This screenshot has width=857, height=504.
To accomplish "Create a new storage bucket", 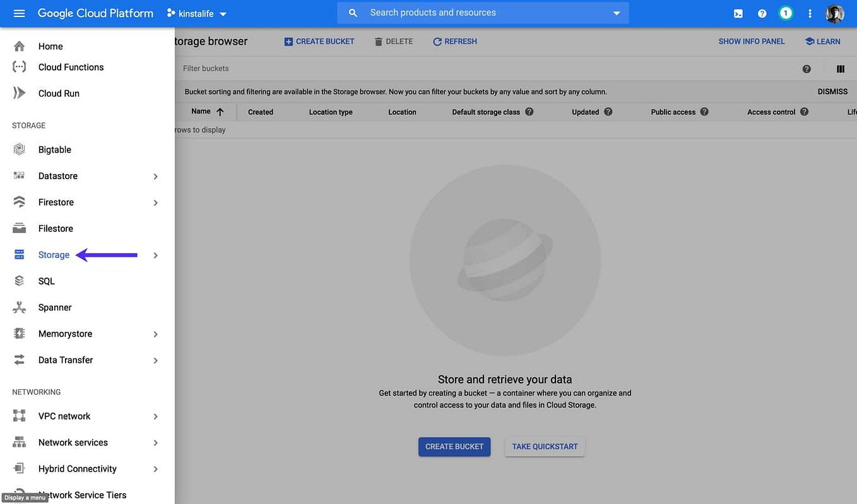I will 319,41.
